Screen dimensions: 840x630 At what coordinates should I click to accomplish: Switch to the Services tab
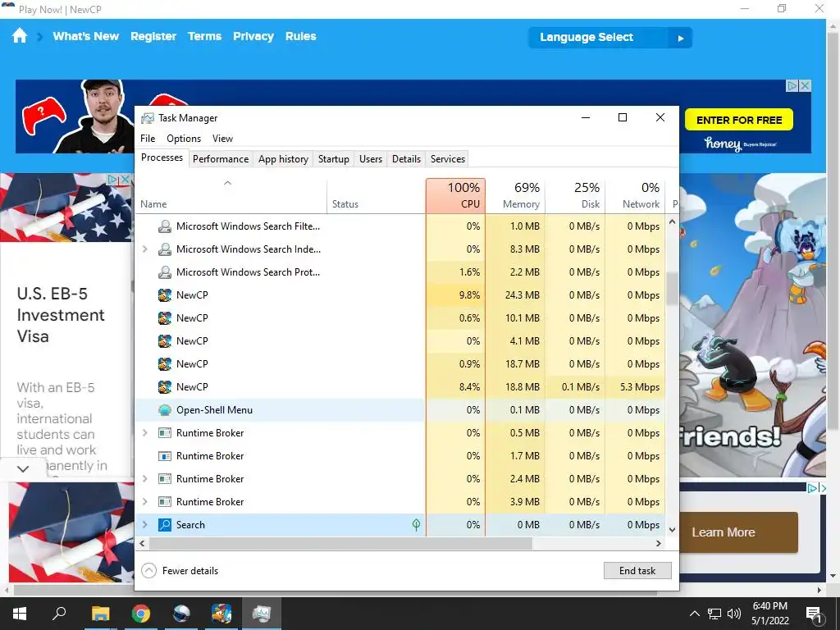click(448, 159)
